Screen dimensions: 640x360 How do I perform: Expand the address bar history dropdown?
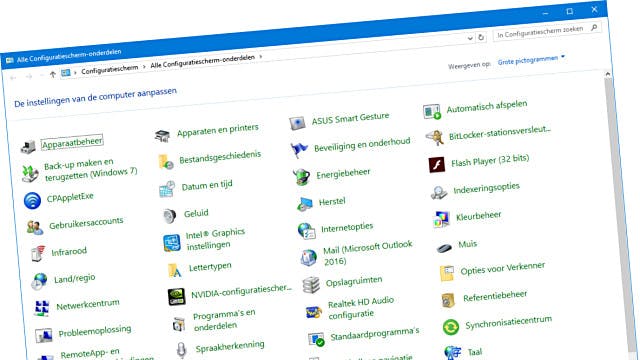(x=470, y=38)
